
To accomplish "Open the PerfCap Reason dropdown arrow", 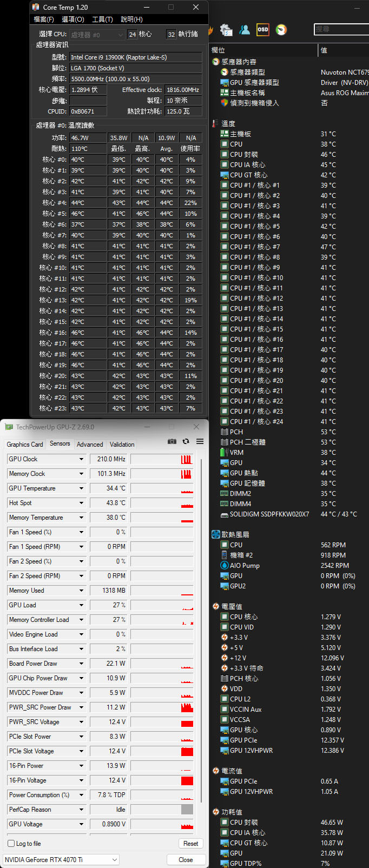I will (81, 810).
